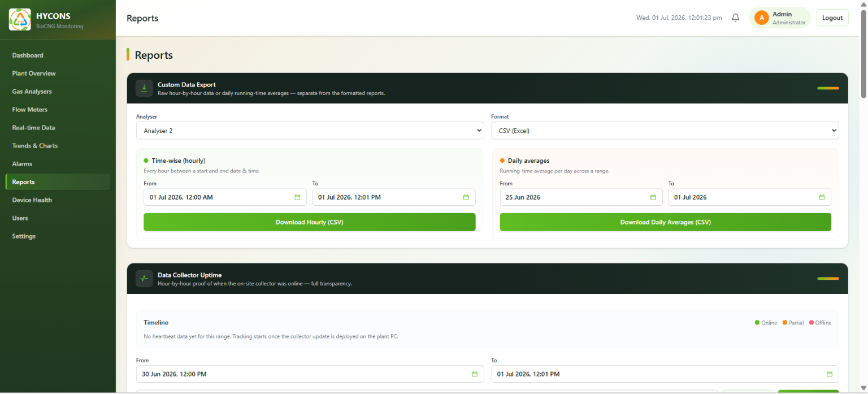Click Download Hourly (CSV)

[x=310, y=222]
